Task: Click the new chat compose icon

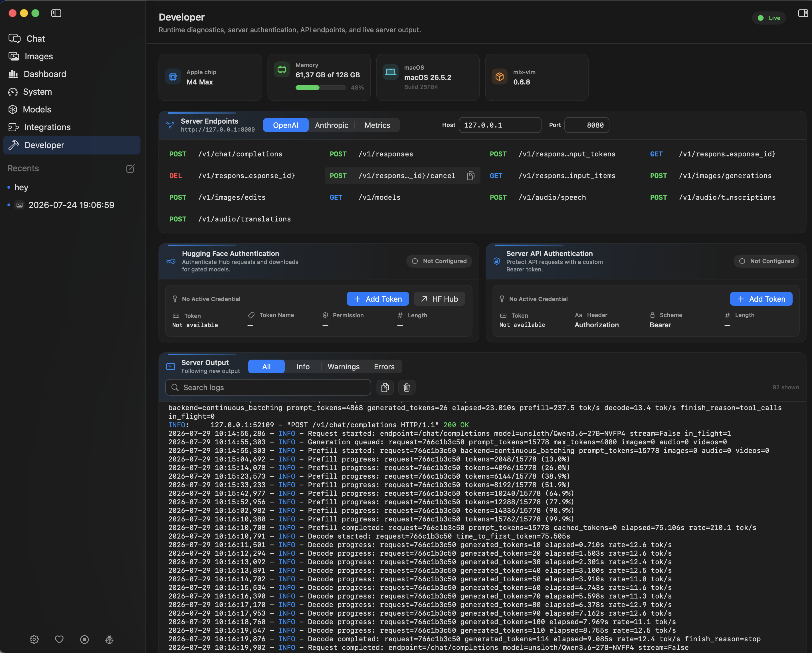Action: (130, 168)
